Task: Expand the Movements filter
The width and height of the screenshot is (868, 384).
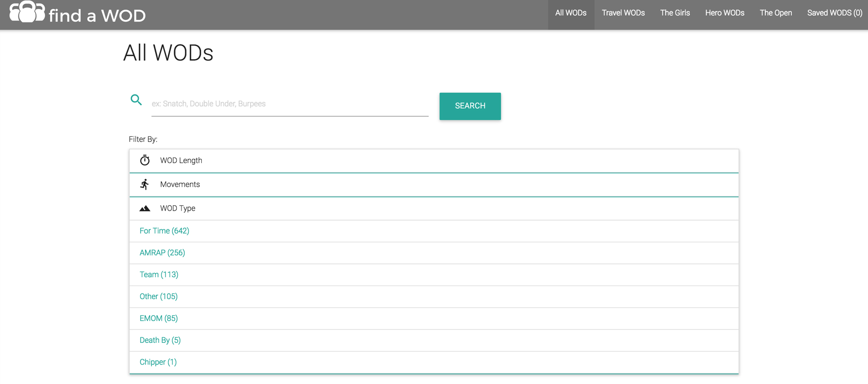Action: (434, 185)
